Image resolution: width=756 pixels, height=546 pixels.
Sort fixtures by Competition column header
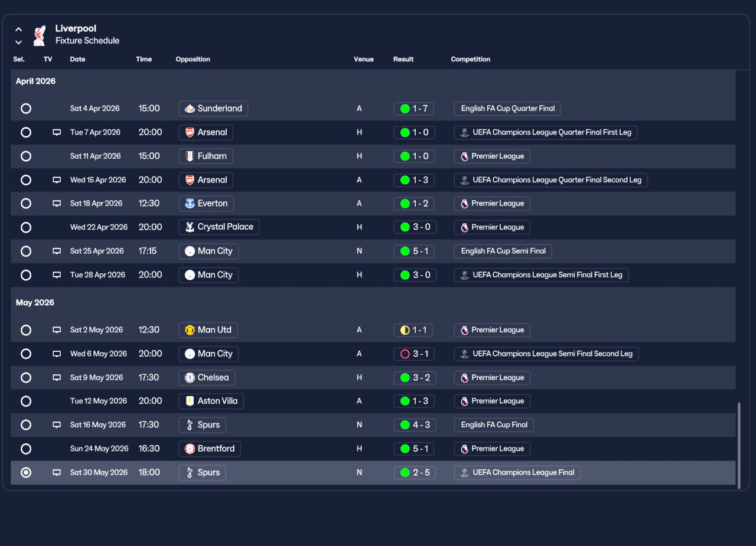click(470, 59)
